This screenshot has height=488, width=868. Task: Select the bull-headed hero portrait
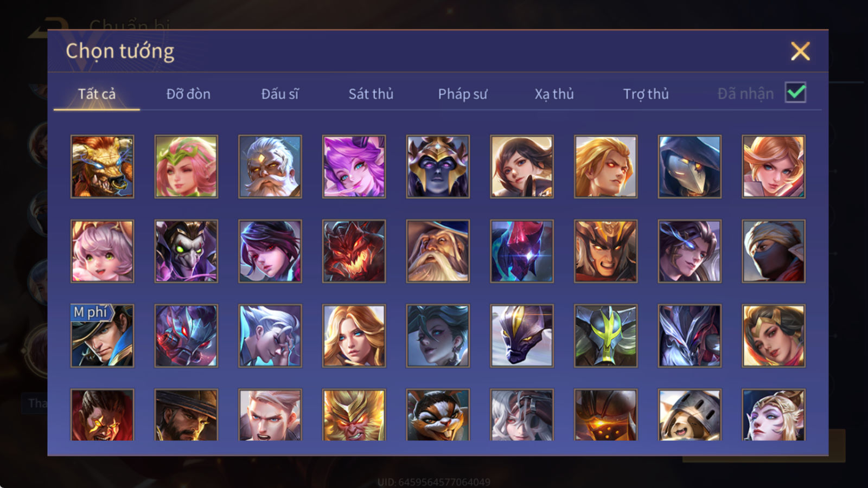point(102,166)
